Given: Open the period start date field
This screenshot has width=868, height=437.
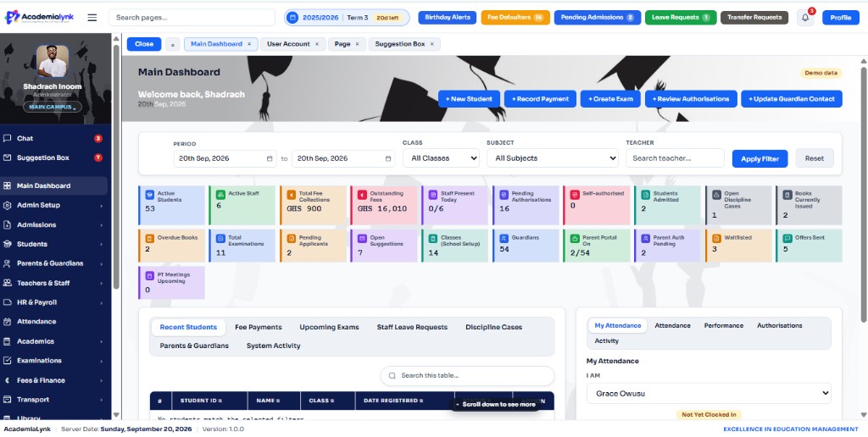Looking at the screenshot, I should [x=225, y=158].
